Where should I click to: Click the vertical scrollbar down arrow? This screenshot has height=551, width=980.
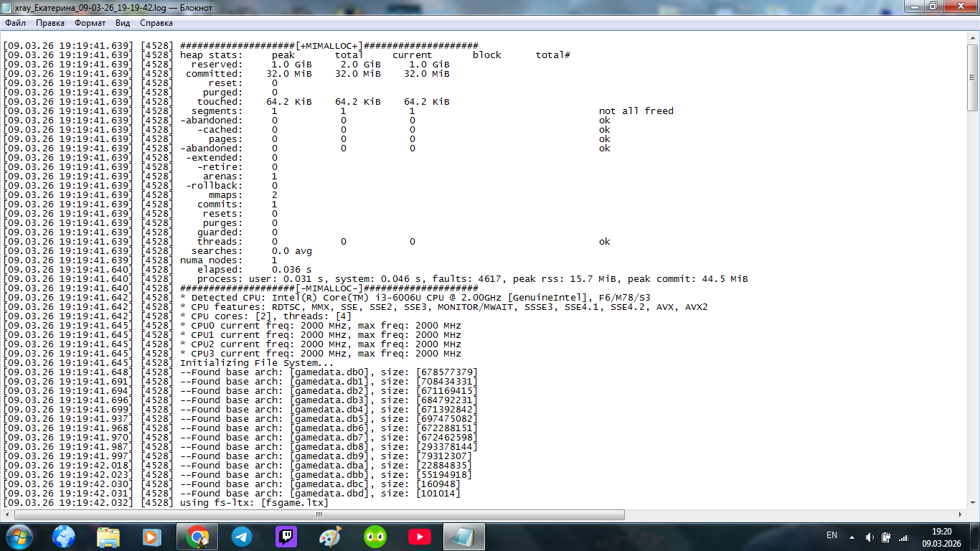pos(973,502)
